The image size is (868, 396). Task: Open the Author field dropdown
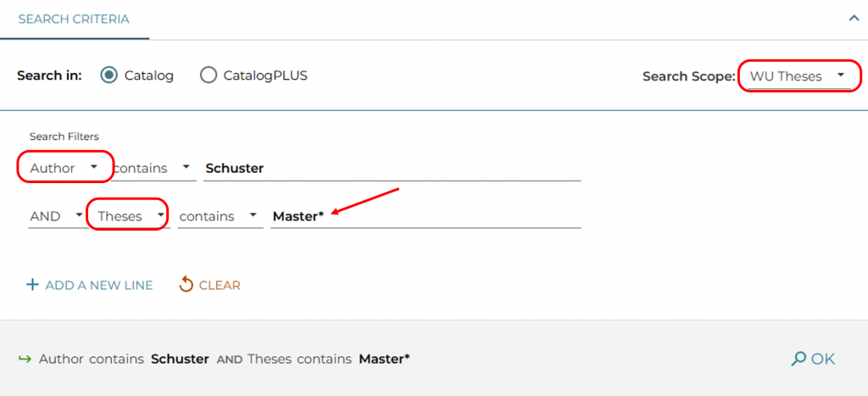pyautogui.click(x=65, y=168)
